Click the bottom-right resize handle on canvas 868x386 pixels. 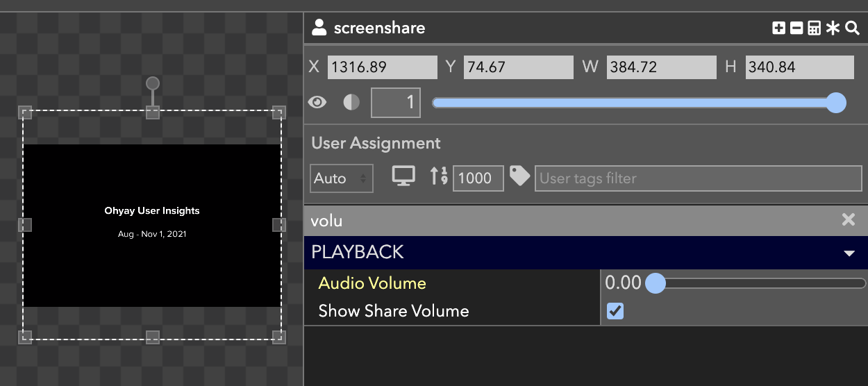coord(279,337)
